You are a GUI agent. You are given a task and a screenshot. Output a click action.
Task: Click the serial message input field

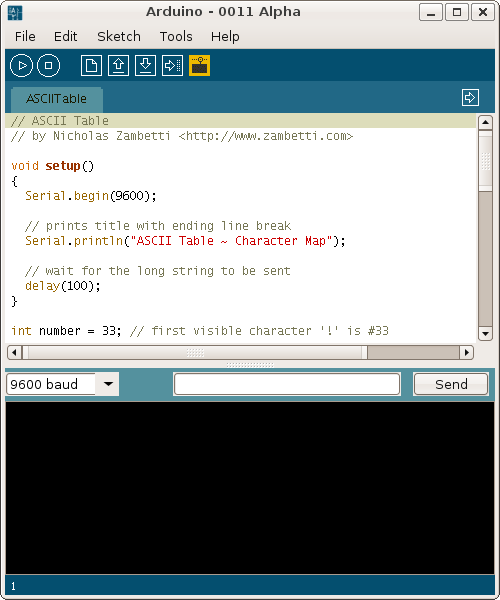pos(287,384)
